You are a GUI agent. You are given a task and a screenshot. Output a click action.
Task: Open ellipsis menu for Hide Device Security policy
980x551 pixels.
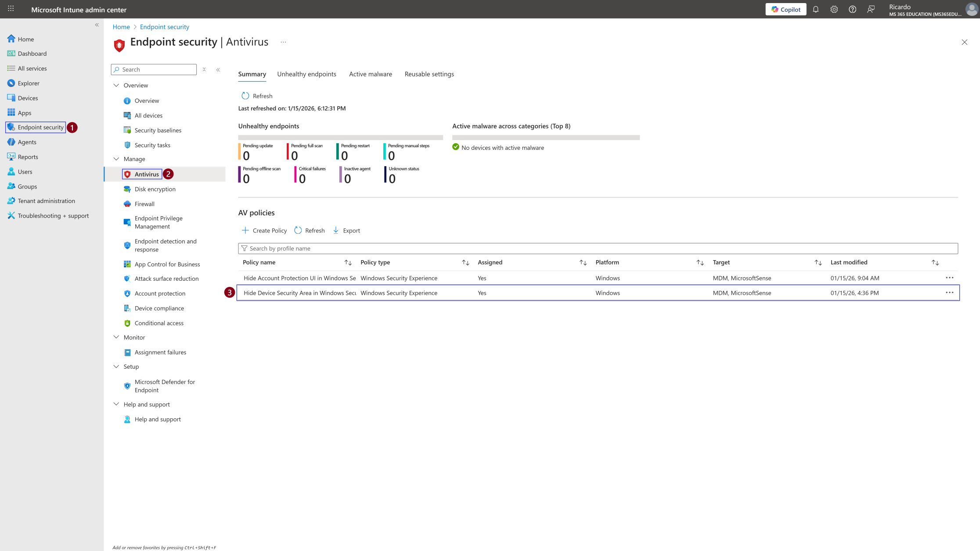(x=950, y=293)
